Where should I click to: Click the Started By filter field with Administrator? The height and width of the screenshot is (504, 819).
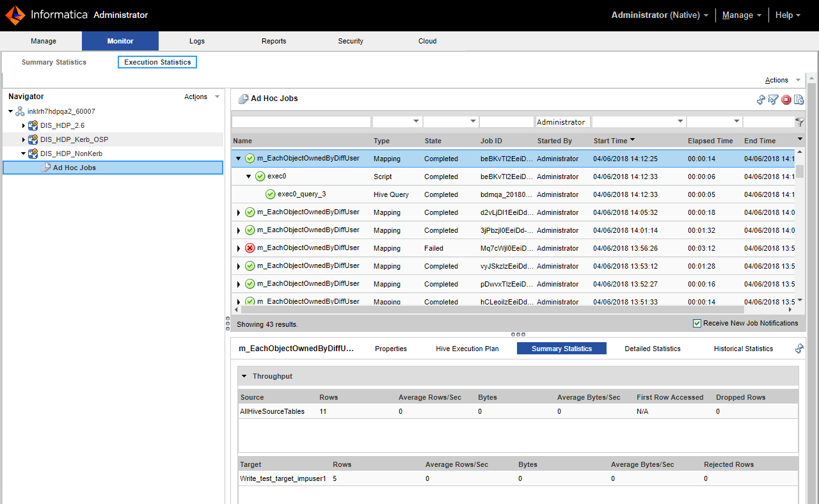(563, 122)
